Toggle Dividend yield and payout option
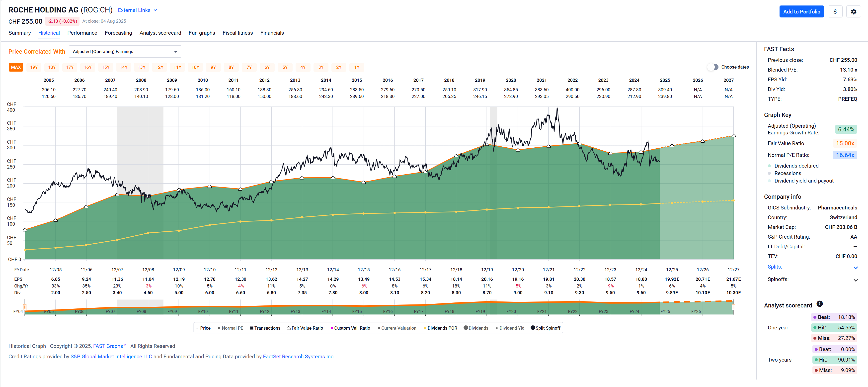Screen dimensions: 868x387 point(801,181)
